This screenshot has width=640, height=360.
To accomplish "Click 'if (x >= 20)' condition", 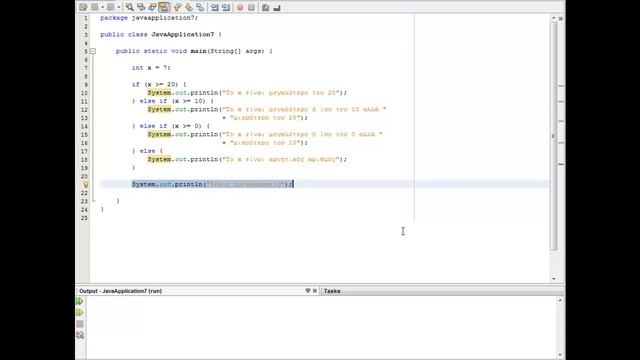I will (155, 84).
